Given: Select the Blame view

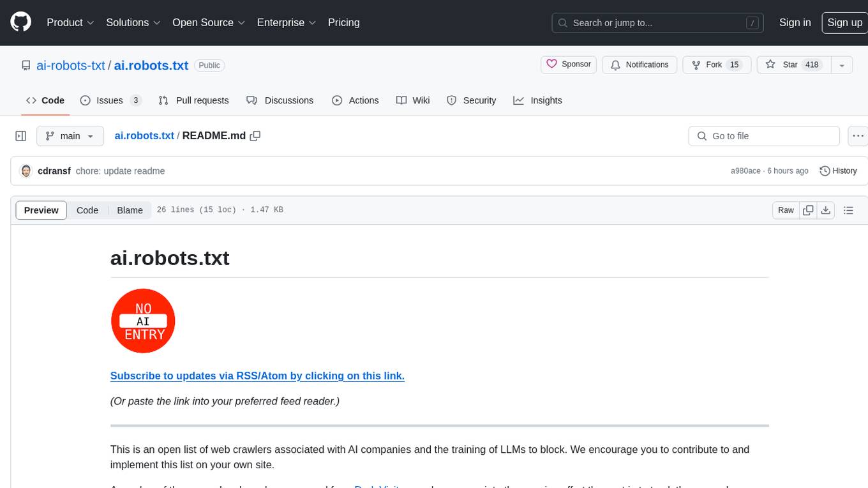Looking at the screenshot, I should pos(130,210).
